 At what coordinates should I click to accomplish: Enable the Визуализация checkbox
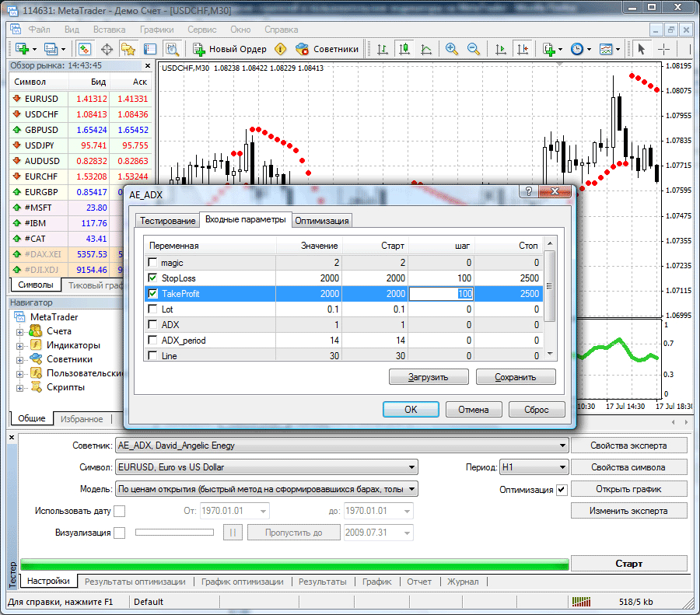[x=119, y=533]
